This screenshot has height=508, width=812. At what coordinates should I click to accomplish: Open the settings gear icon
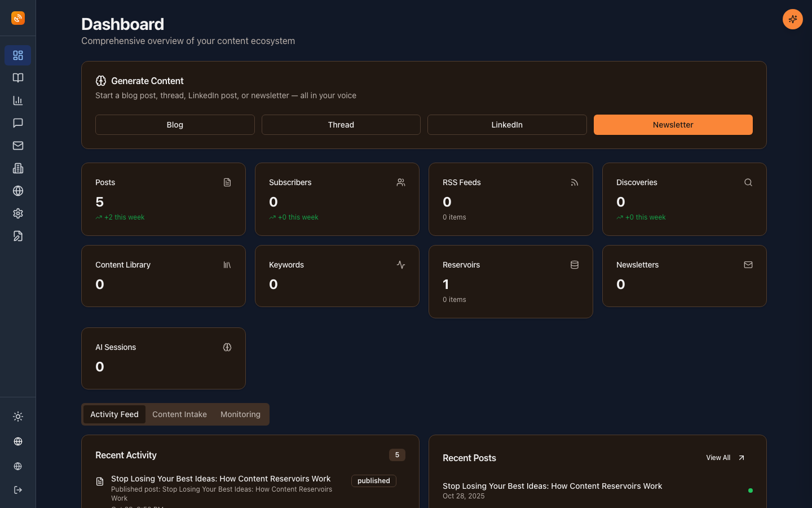tap(17, 213)
